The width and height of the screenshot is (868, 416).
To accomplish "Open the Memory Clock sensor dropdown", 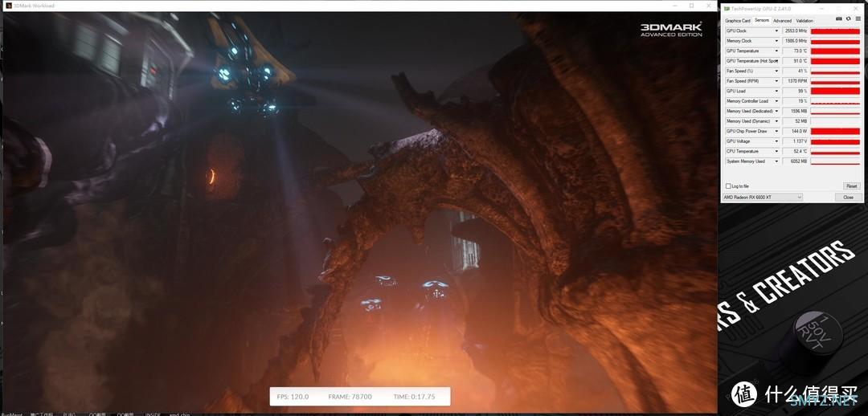I will coord(776,41).
